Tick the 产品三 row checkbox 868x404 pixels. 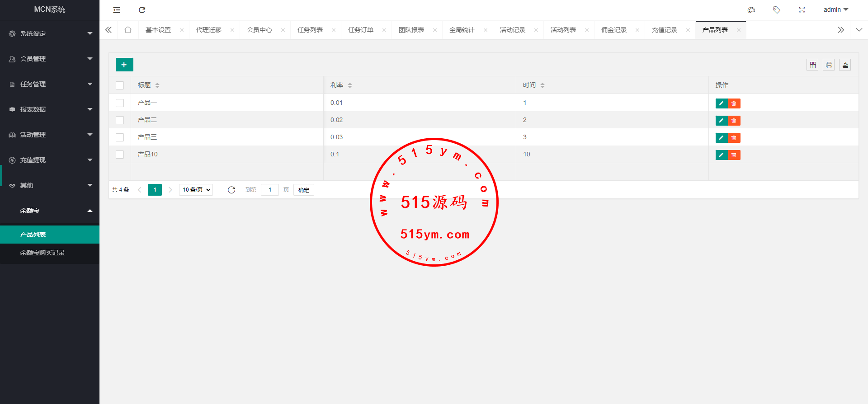[120, 137]
